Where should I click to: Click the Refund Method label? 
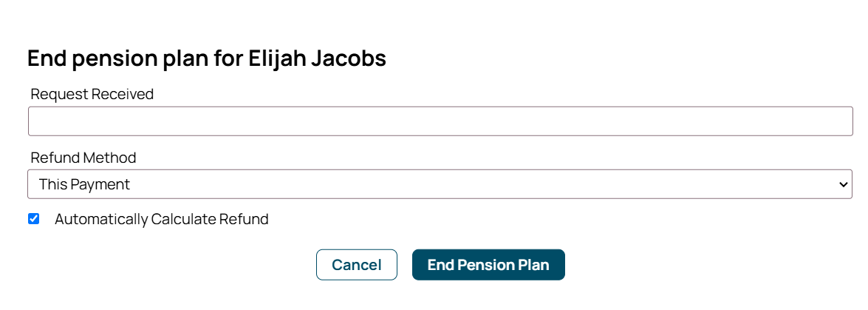[x=83, y=158]
